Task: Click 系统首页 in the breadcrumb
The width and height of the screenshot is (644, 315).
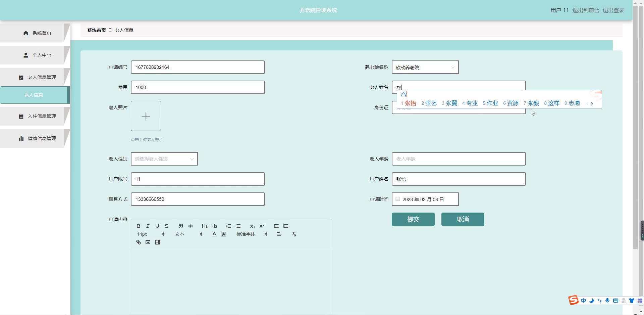Action: tap(97, 30)
